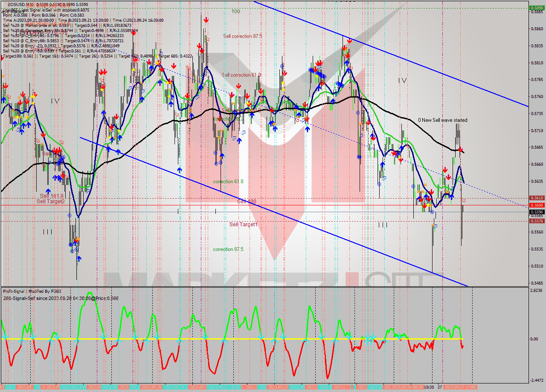Select the Sell correction 87.5 label

(242, 36)
